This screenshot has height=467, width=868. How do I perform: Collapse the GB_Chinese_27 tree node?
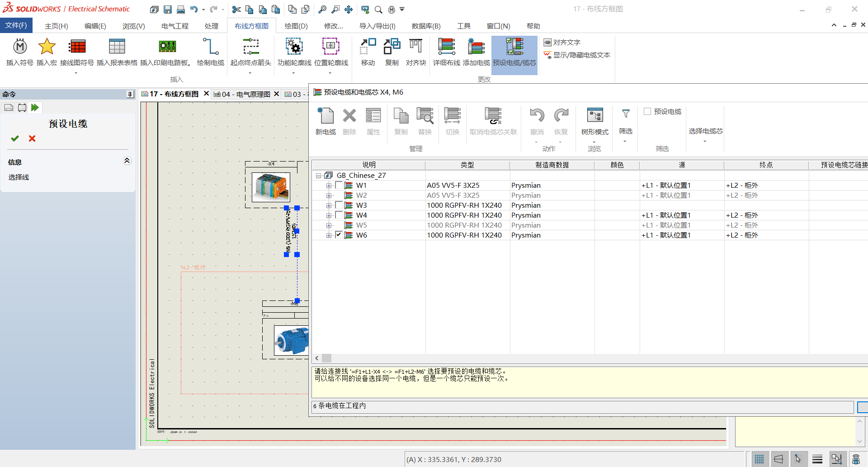click(x=319, y=176)
